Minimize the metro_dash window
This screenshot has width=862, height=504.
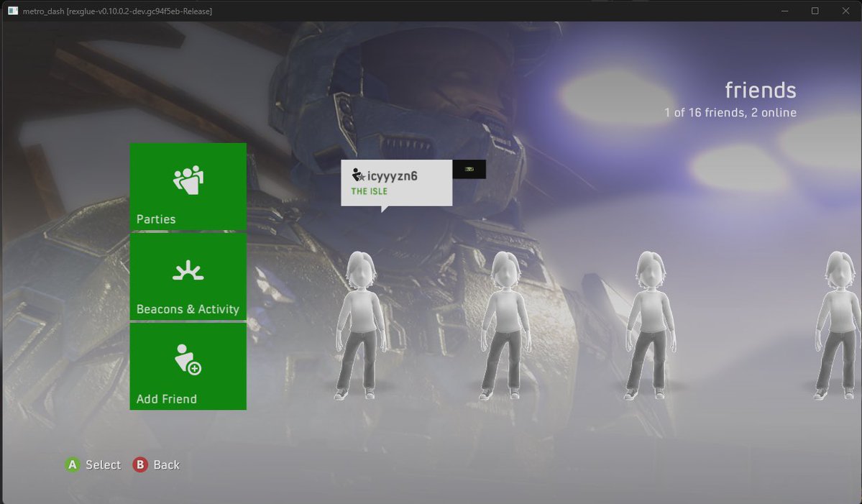[x=784, y=11]
